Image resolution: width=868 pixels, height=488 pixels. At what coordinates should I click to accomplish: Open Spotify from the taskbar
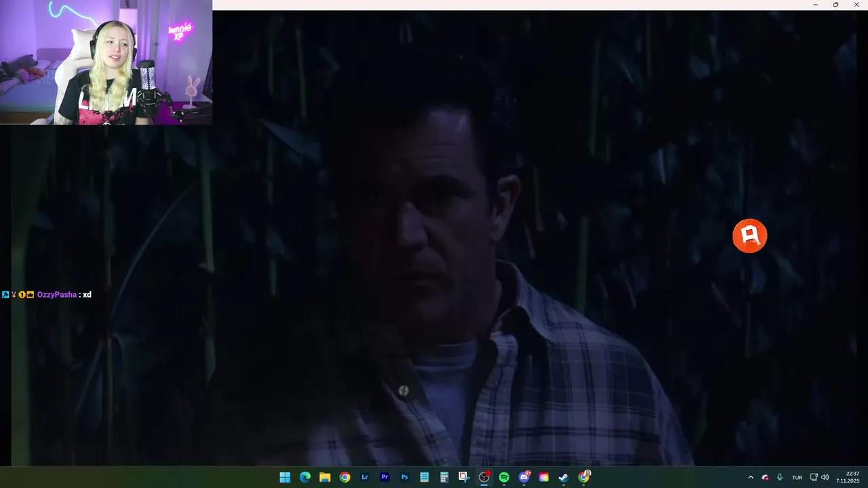pyautogui.click(x=504, y=477)
